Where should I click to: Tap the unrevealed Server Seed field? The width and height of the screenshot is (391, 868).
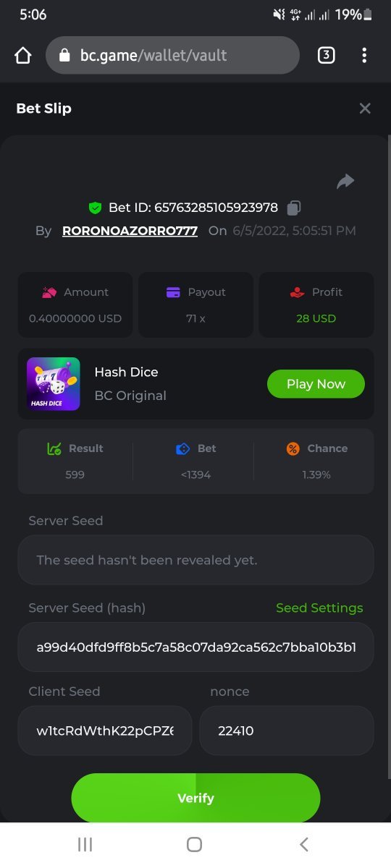(195, 560)
